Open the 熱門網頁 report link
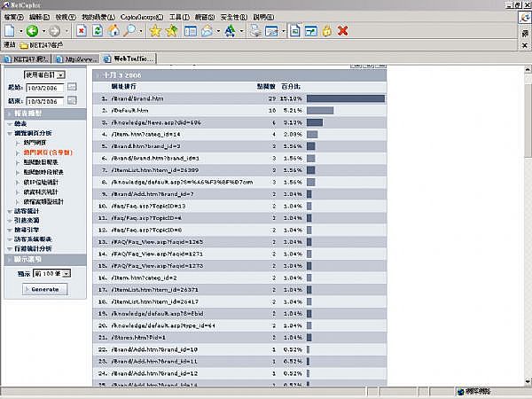Screen dimensions: 532x399 point(35,143)
